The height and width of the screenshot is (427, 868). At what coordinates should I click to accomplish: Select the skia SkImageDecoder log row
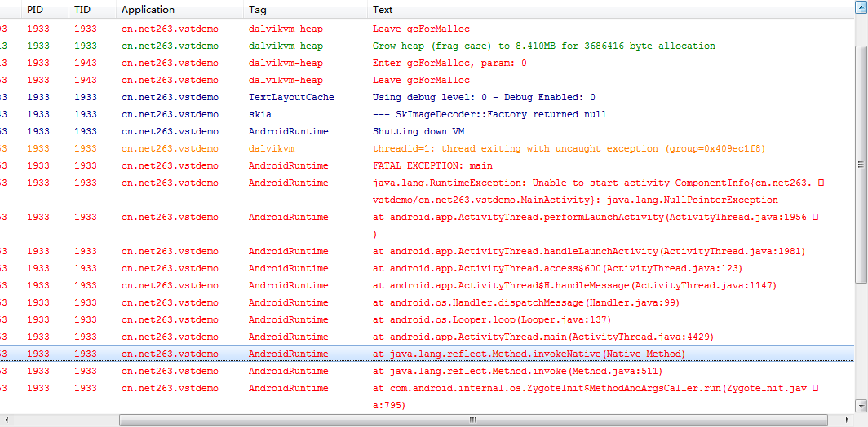click(x=427, y=114)
